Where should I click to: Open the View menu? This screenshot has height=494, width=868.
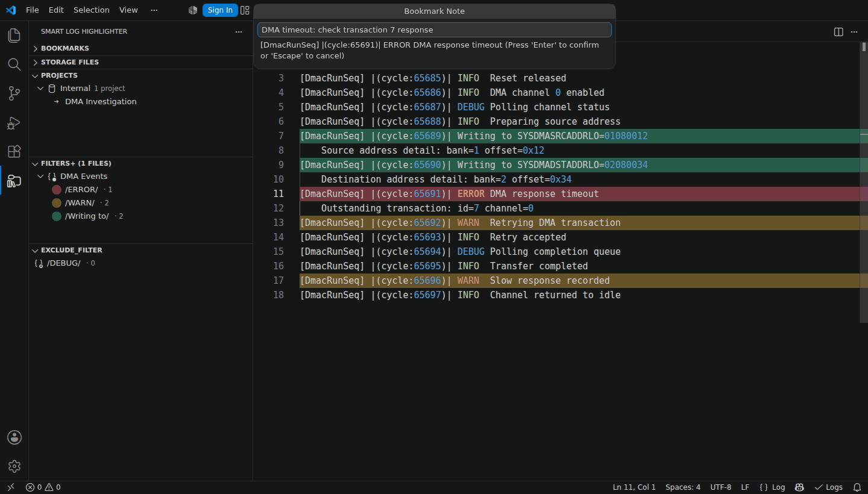(x=128, y=10)
